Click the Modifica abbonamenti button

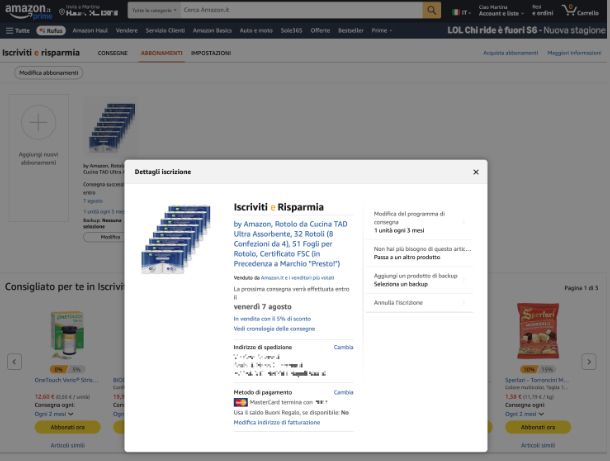coord(49,73)
